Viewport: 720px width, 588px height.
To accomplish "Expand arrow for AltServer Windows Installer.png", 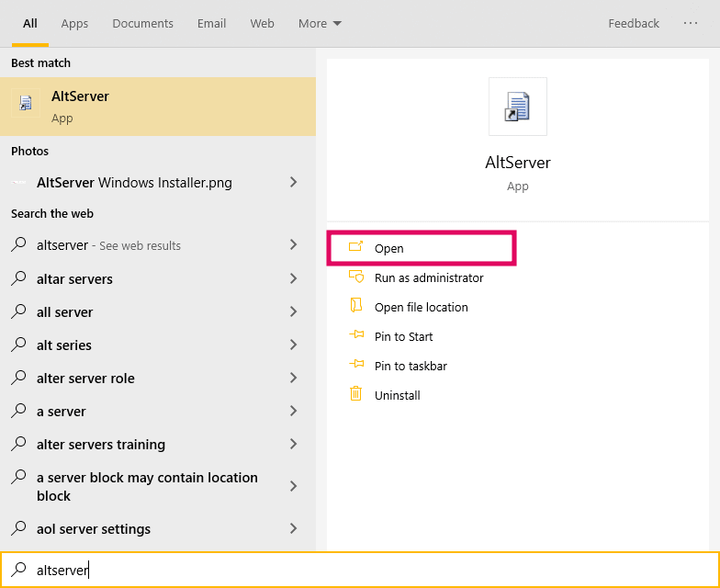I will pos(294,182).
